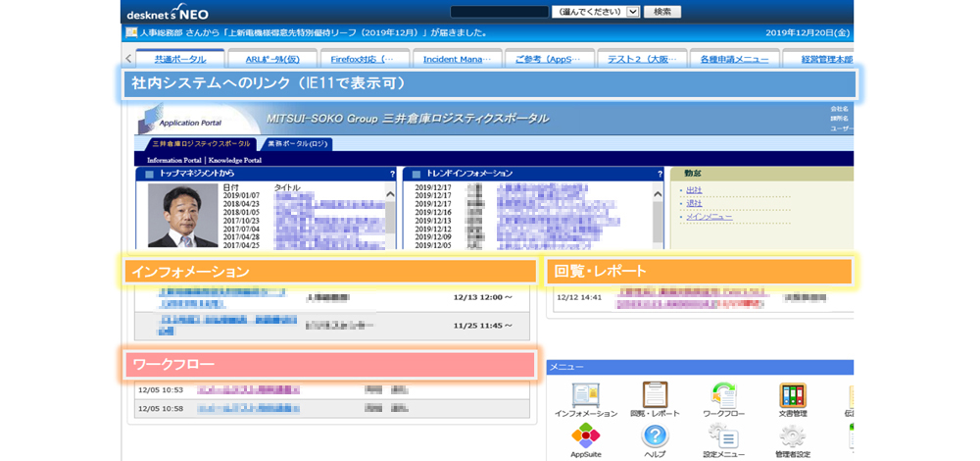980x461 pixels.
Task: Select the 三井倉庫ロジスティクスポータル inner tab
Action: (x=201, y=144)
